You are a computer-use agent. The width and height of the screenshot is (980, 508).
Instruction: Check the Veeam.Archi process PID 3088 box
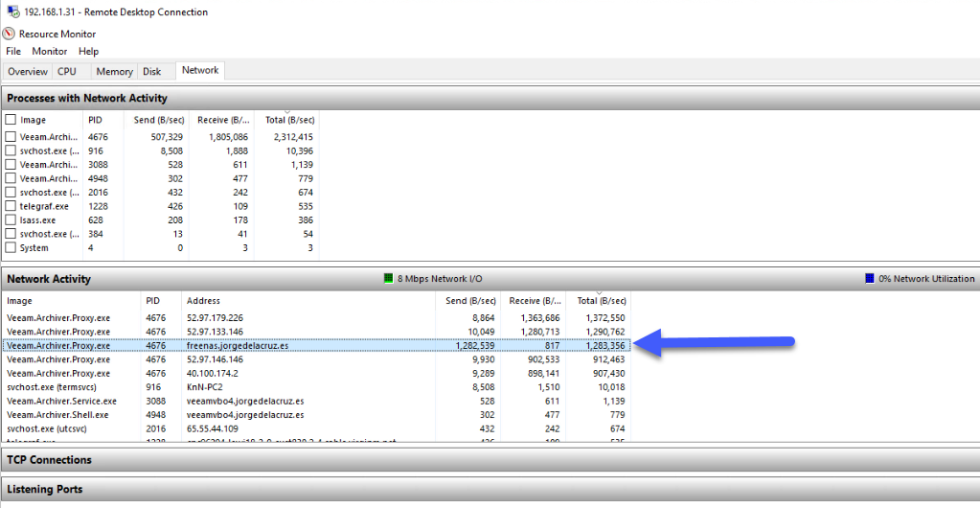(11, 165)
